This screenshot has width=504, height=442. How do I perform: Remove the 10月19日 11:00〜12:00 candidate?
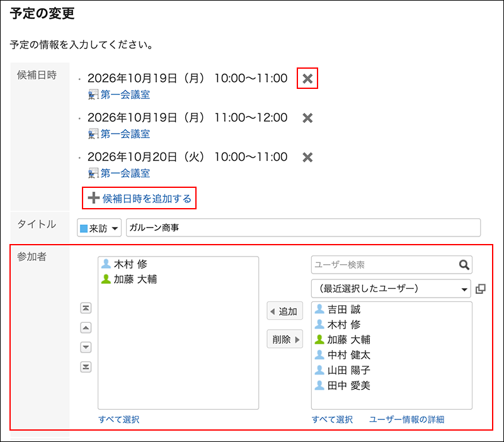(x=307, y=118)
